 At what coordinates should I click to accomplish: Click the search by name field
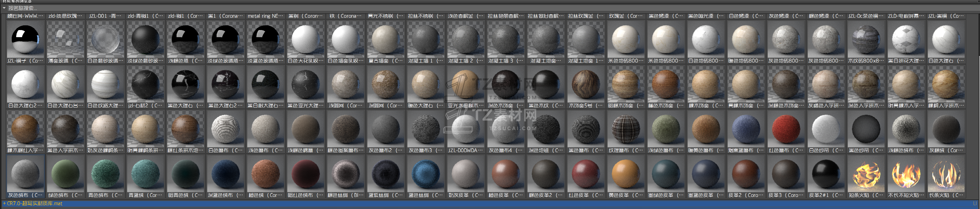click(114, 8)
